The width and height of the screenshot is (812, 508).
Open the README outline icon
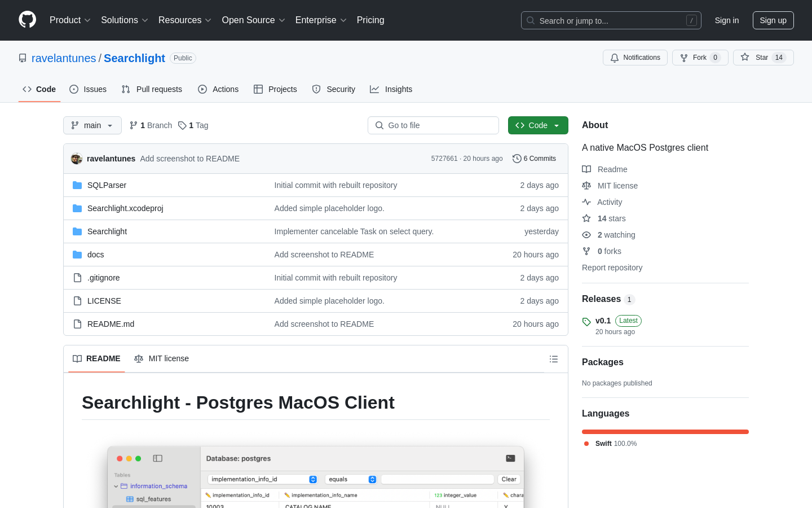tap(554, 359)
